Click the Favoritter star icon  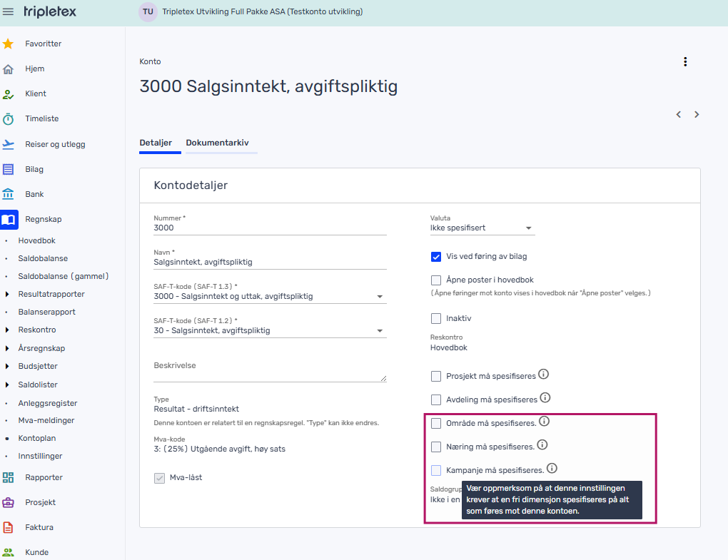point(9,44)
